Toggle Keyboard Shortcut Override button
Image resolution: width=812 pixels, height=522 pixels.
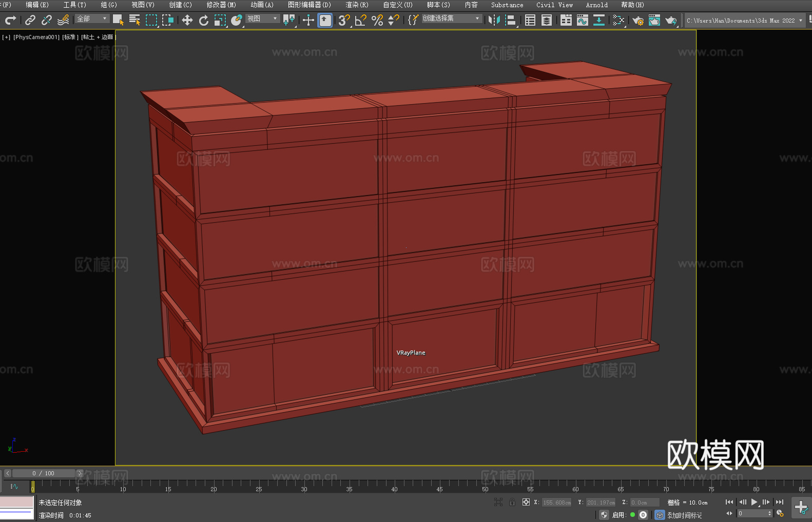tap(325, 20)
